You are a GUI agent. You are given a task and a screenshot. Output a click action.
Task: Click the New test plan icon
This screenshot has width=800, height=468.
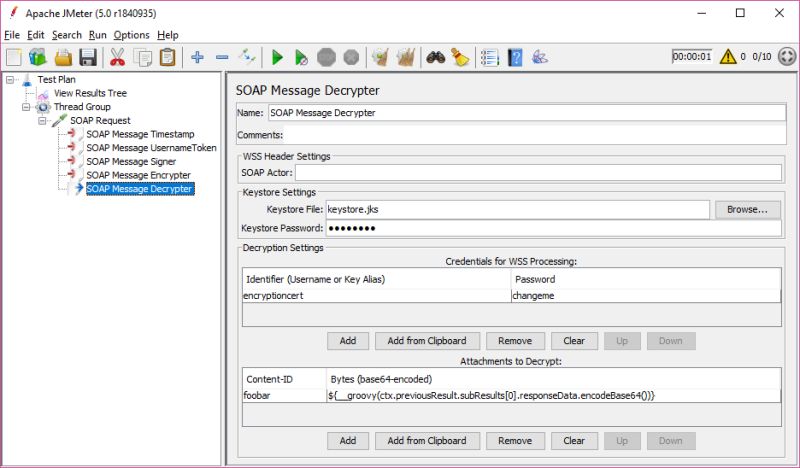(x=14, y=57)
